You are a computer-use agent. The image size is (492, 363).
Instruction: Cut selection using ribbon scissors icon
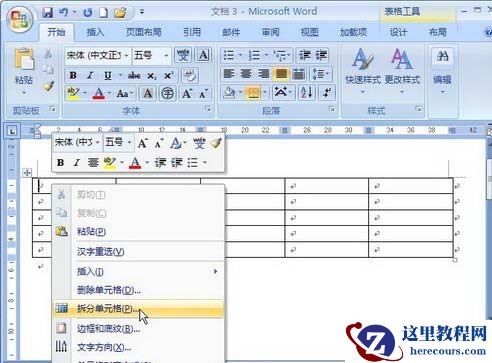pos(48,53)
